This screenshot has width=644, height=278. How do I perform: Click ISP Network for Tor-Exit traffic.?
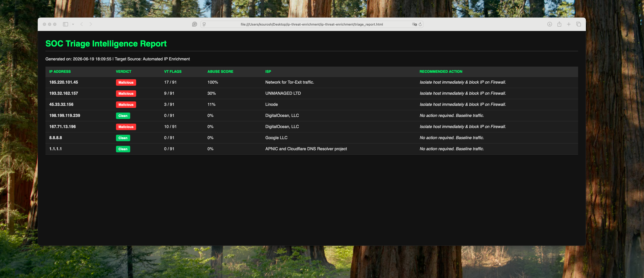click(x=290, y=82)
